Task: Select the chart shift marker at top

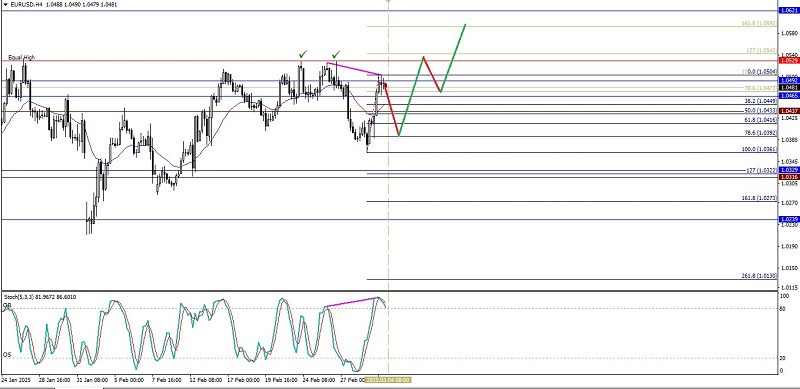Action: pyautogui.click(x=388, y=2)
